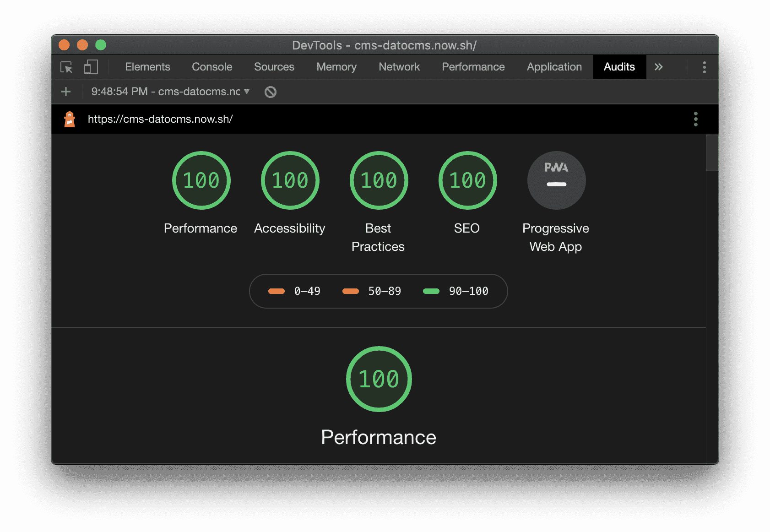Click the green 90-100 legend indicator
Screen dimensions: 770x532
point(431,291)
